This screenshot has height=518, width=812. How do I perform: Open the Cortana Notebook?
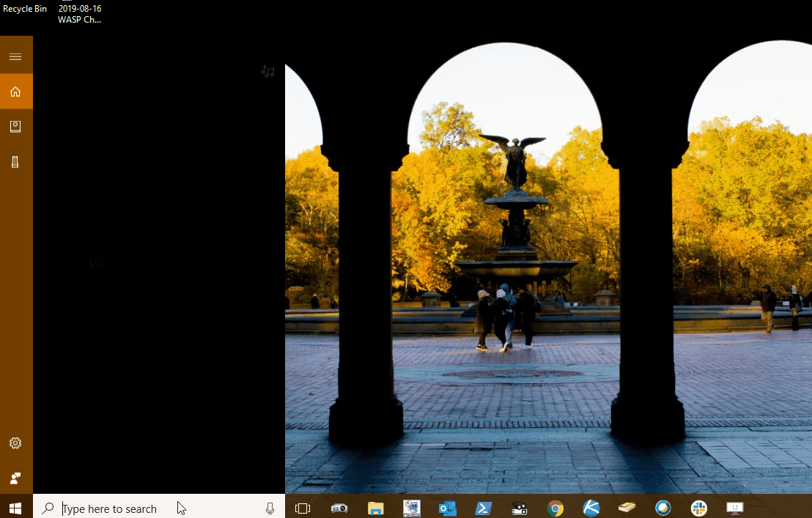pyautogui.click(x=15, y=127)
